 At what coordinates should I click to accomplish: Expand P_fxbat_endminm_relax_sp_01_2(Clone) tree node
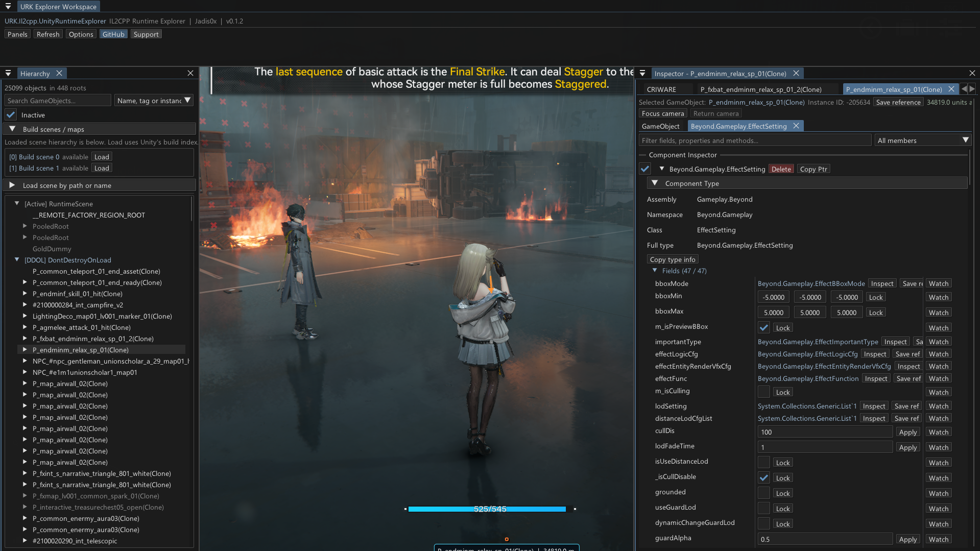(25, 338)
